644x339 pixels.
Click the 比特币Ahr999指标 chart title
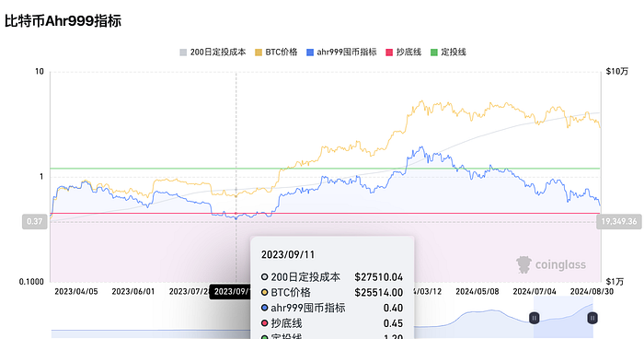coord(63,20)
